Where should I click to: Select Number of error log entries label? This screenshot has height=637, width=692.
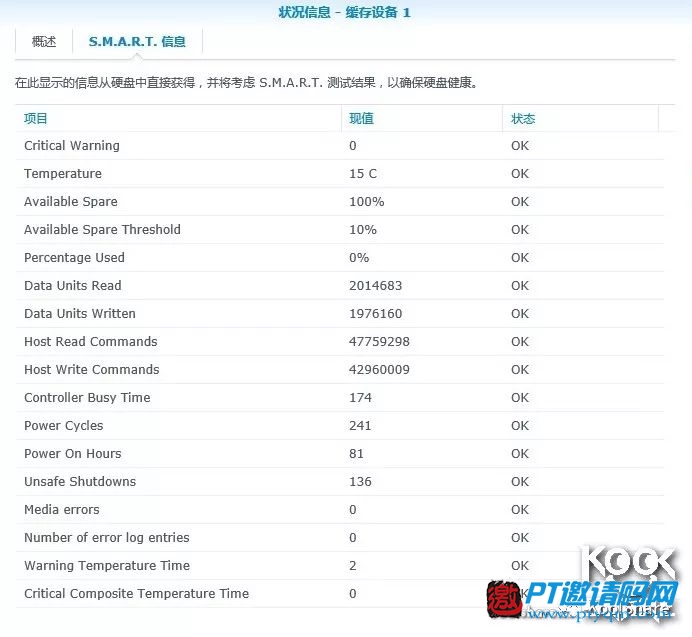point(107,538)
